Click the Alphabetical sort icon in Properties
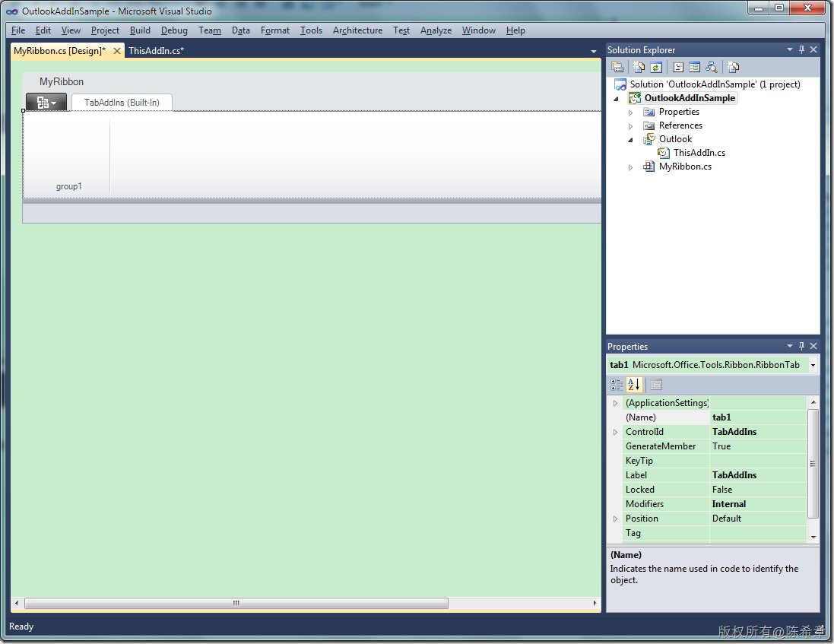Viewport: 834px width, 644px height. [634, 385]
